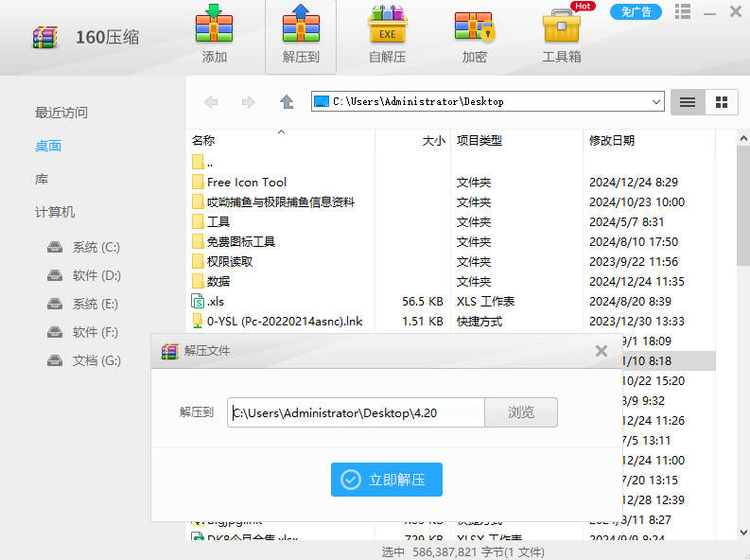Click the 添加 (Add) toolbar icon
The width and height of the screenshot is (750, 560).
[x=214, y=36]
